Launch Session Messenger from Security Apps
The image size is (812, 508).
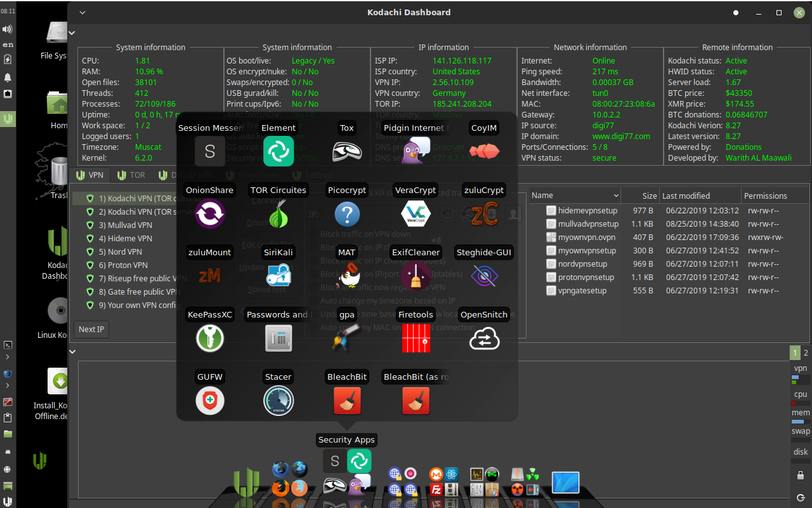click(210, 151)
